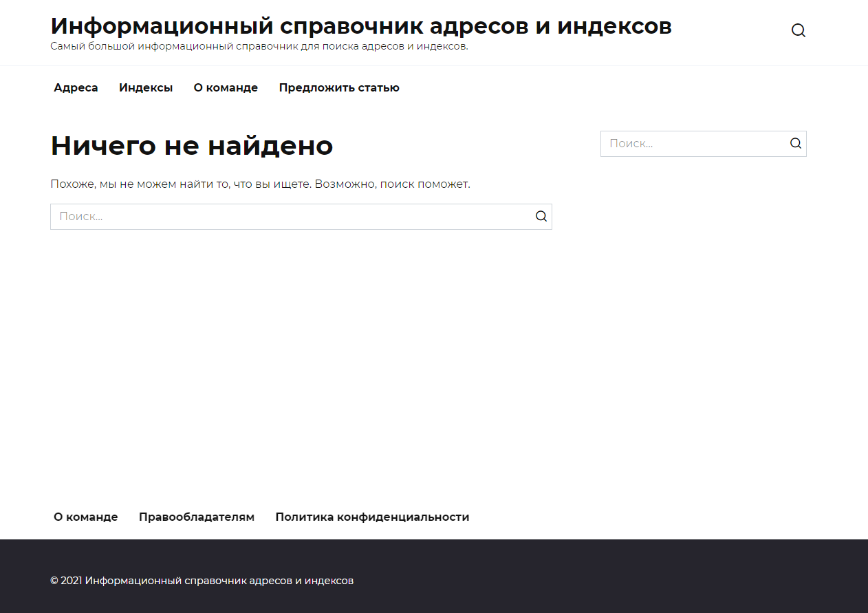This screenshot has width=868, height=613.
Task: Open the footer О команде link
Action: click(86, 517)
